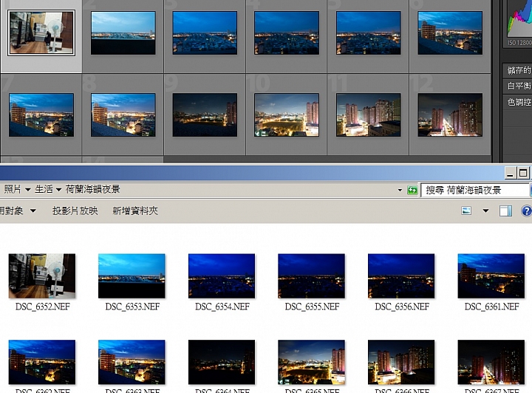
Task: Toggle the preview pane icon
Action: (505, 211)
